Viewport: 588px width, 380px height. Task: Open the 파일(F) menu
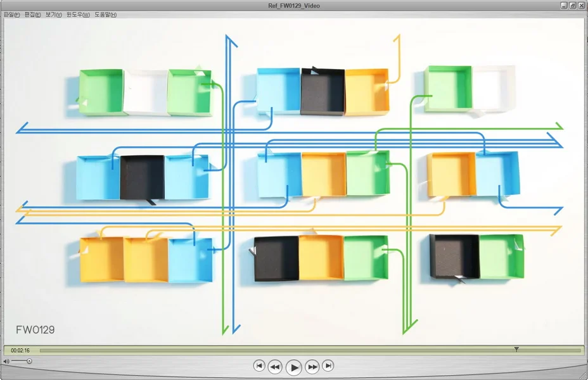[x=11, y=15]
